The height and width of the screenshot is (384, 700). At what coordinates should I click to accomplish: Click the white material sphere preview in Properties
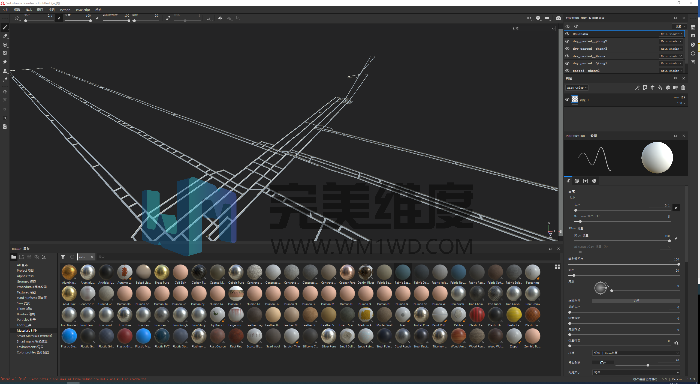pos(657,158)
